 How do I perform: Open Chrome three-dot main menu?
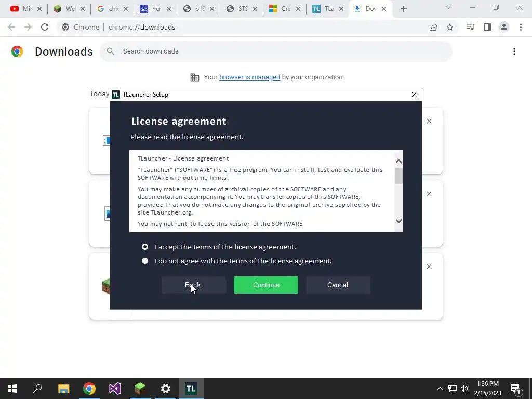click(x=521, y=27)
